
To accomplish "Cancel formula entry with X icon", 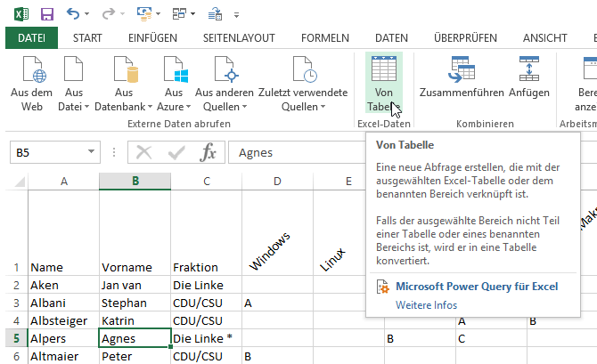I will tap(144, 152).
